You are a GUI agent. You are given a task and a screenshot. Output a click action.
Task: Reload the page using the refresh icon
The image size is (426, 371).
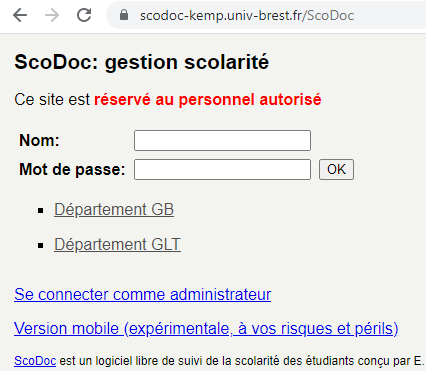pos(84,15)
